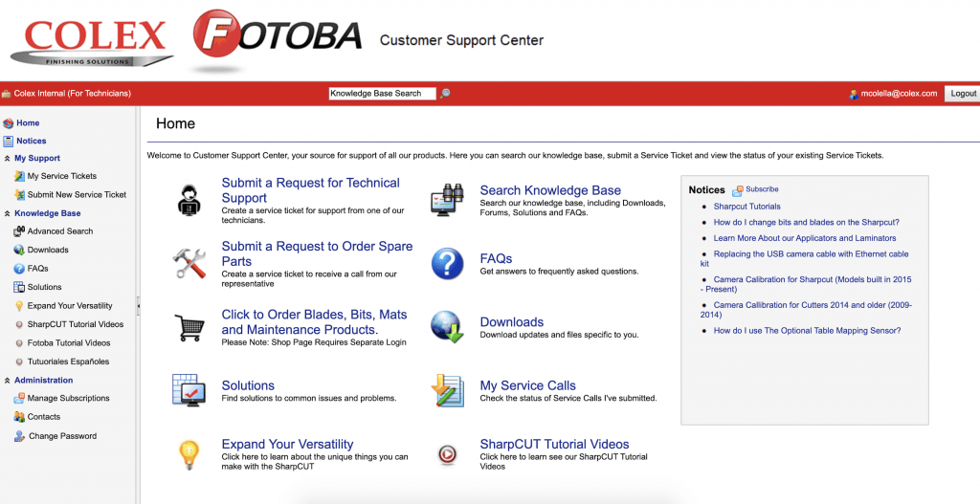Click the Advanced Search sidebar icon
The width and height of the screenshot is (980, 504).
point(19,231)
